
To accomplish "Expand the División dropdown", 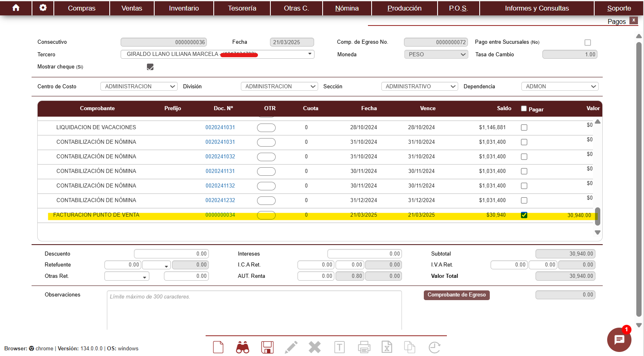I will [279, 86].
